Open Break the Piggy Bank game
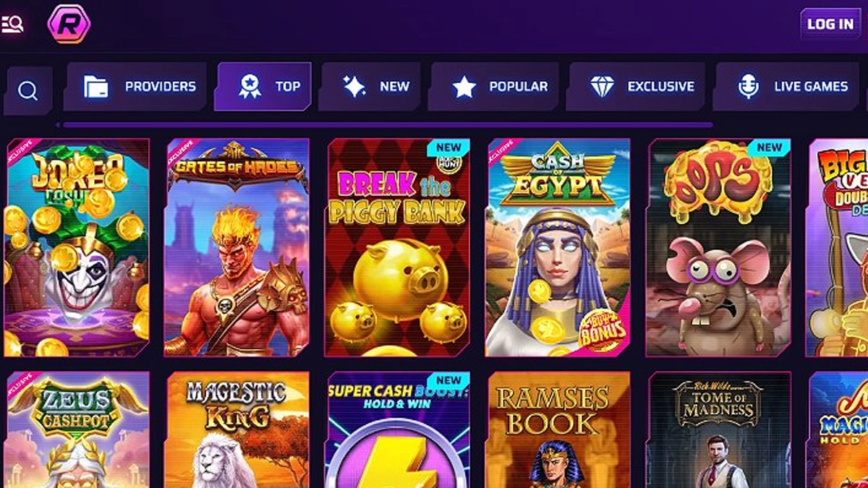 click(x=398, y=247)
